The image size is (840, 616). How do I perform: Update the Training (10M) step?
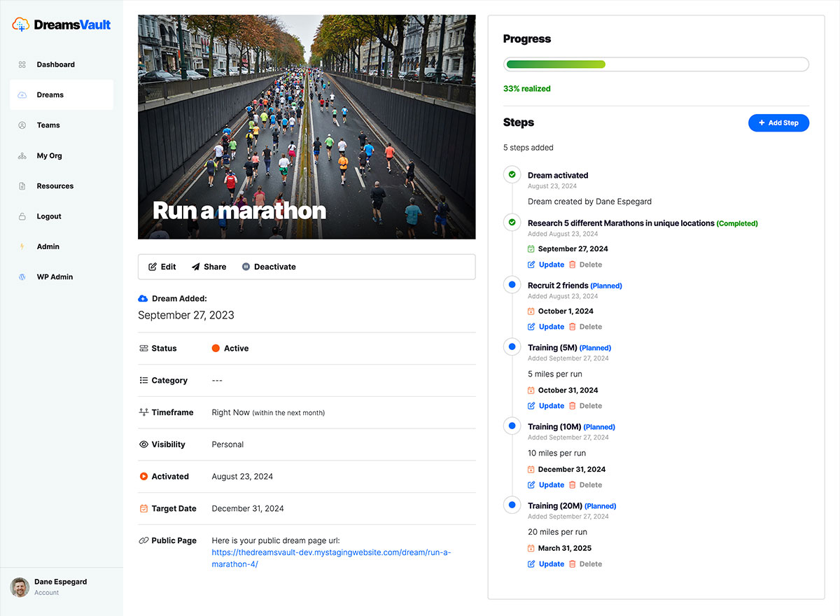pos(546,485)
